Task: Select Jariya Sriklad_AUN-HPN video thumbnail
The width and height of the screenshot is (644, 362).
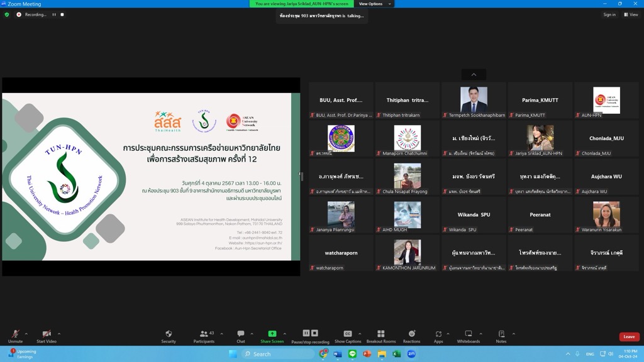Action: click(540, 138)
